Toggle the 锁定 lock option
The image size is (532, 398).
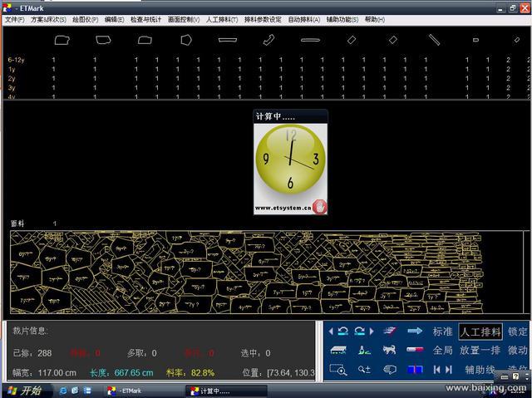pos(517,332)
